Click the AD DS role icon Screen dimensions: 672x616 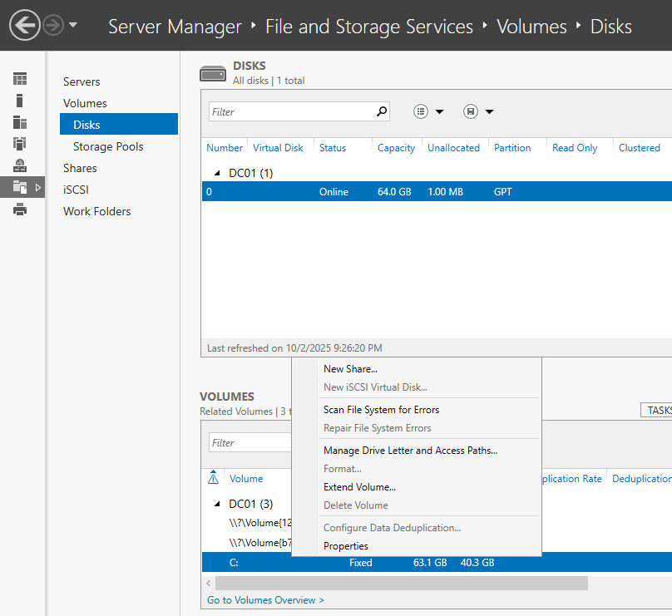pos(20,144)
